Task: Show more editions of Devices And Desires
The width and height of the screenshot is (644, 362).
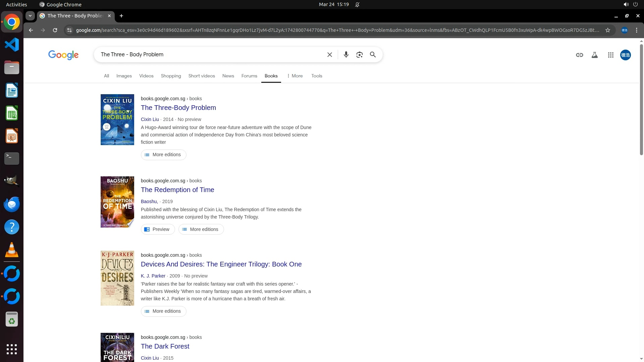Action: click(163, 311)
